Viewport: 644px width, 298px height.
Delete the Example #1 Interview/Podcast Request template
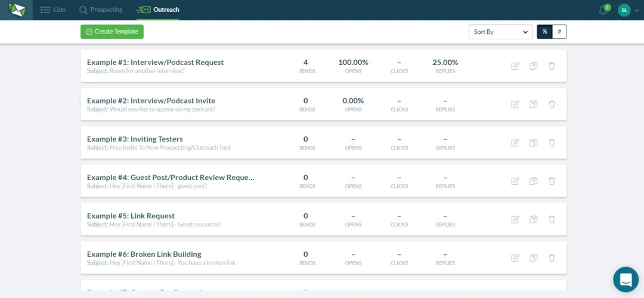552,66
